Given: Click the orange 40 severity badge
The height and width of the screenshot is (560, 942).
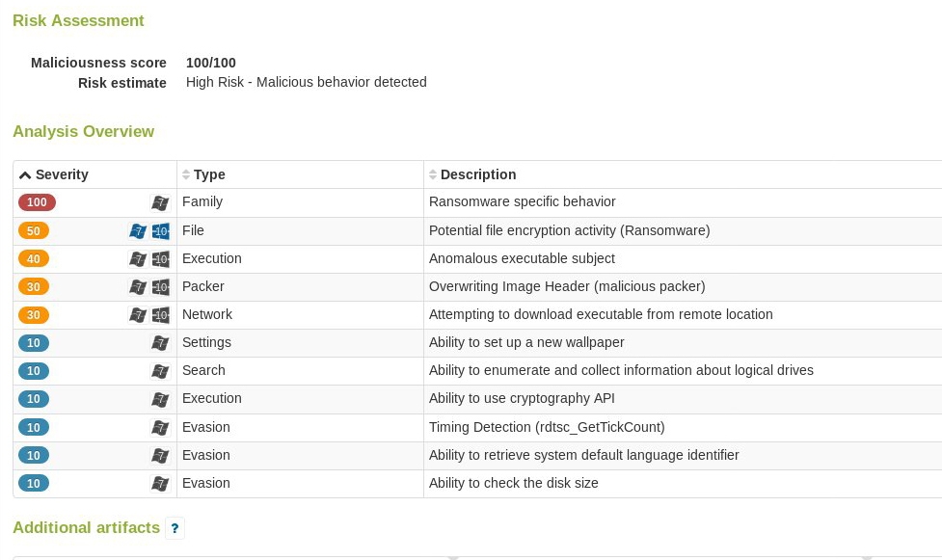Looking at the screenshot, I should pyautogui.click(x=34, y=259).
